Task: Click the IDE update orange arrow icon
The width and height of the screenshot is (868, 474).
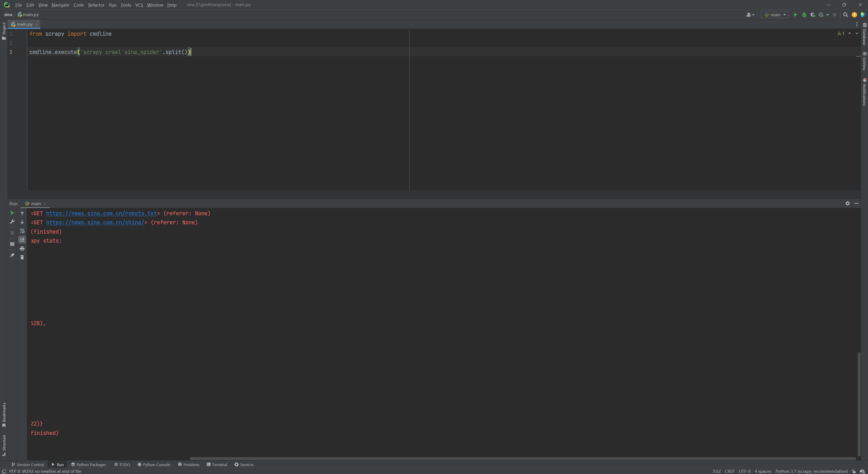Action: 854,15
